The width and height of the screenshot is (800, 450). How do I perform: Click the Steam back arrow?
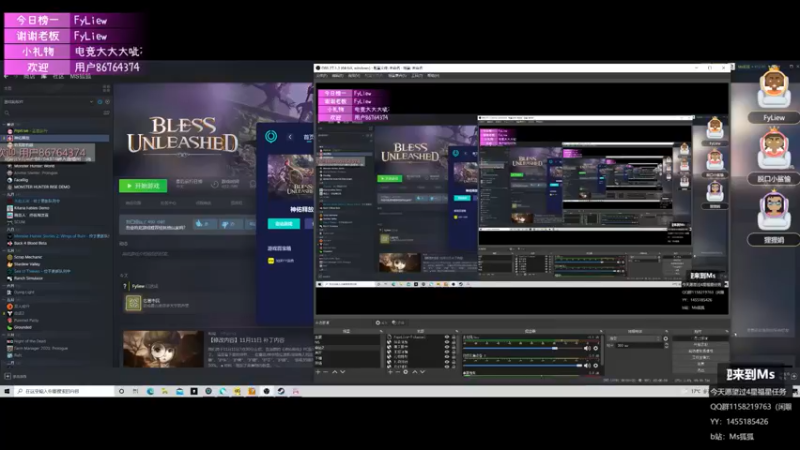click(x=6, y=77)
